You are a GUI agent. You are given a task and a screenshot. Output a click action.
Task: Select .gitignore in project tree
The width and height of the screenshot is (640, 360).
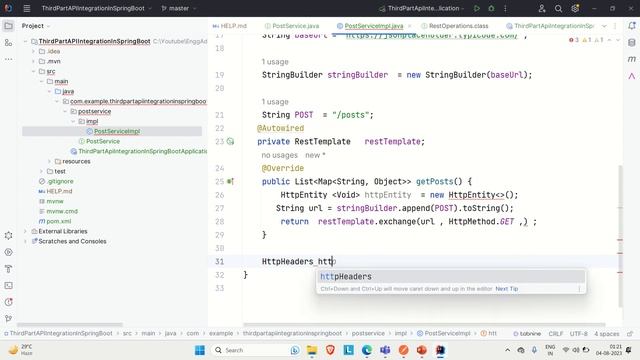(60, 181)
